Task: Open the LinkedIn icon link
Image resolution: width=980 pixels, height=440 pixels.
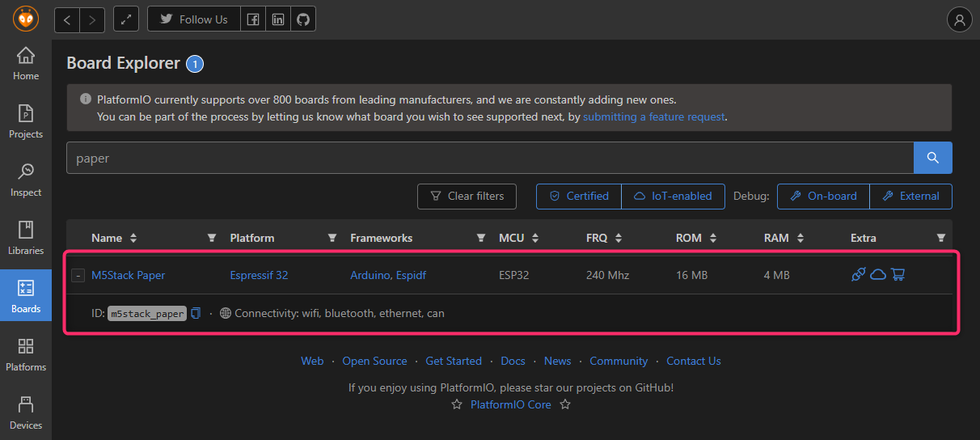Action: (x=278, y=19)
